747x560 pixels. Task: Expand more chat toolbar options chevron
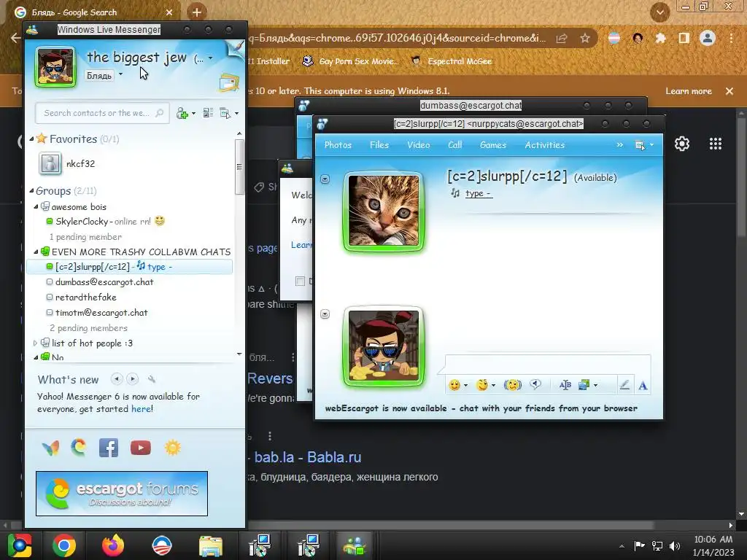click(x=620, y=145)
